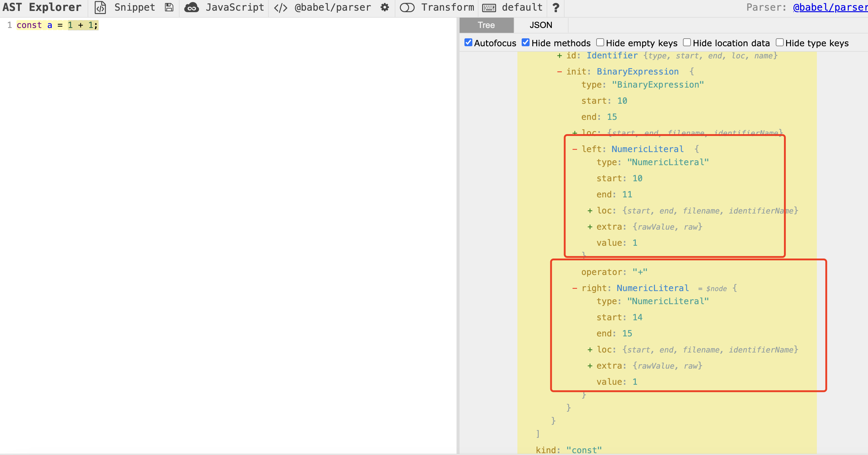Click BinaryExpression start: 10 entry
868x455 pixels.
coord(604,101)
